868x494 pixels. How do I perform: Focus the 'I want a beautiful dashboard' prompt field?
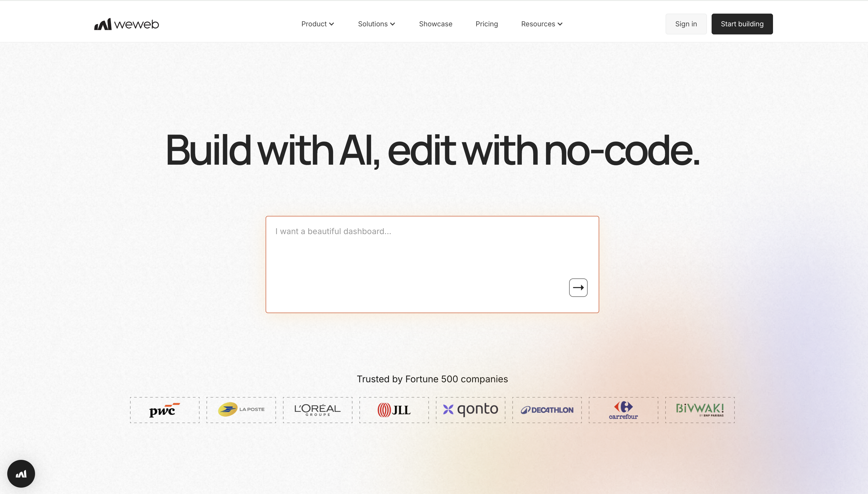432,264
